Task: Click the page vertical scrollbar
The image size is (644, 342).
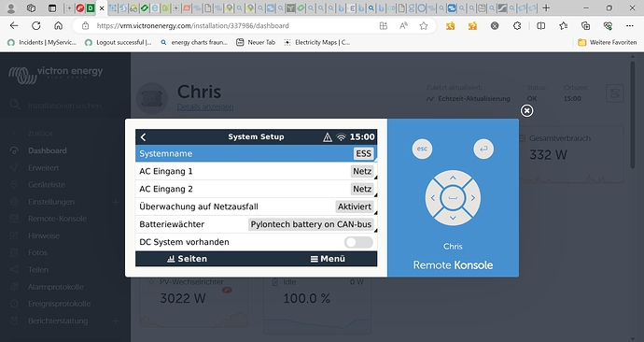Action: click(x=633, y=115)
